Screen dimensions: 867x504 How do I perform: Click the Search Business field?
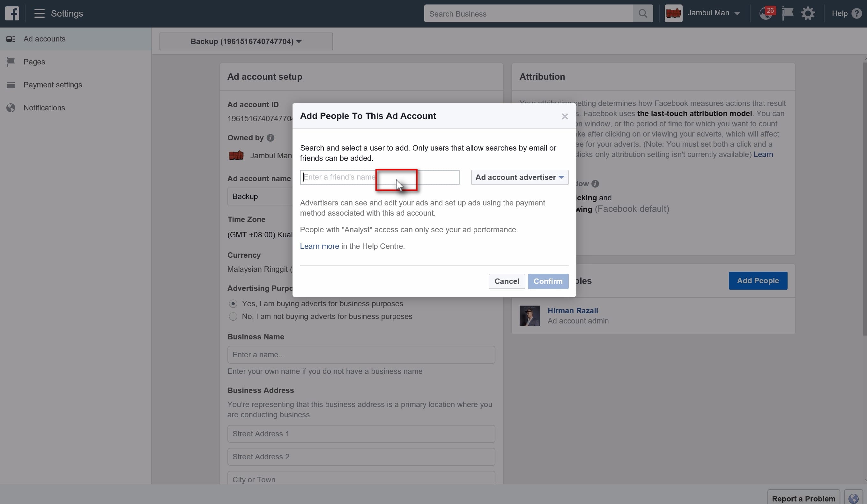click(529, 14)
